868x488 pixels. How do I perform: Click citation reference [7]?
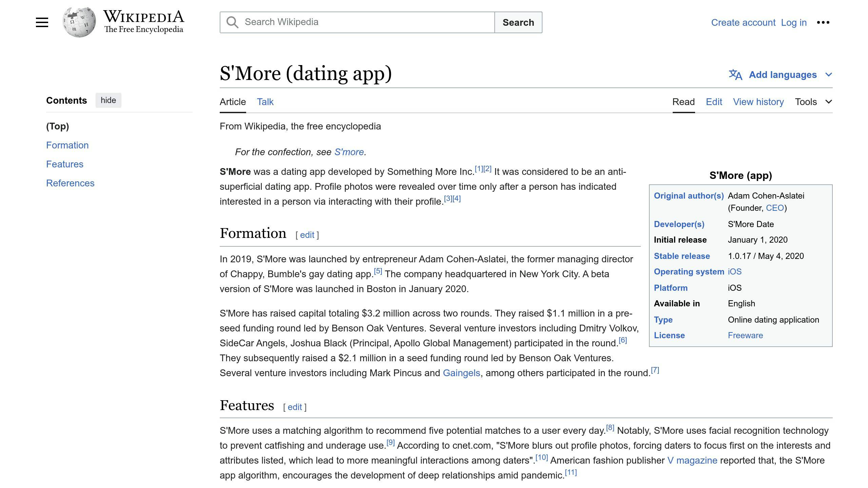655,370
